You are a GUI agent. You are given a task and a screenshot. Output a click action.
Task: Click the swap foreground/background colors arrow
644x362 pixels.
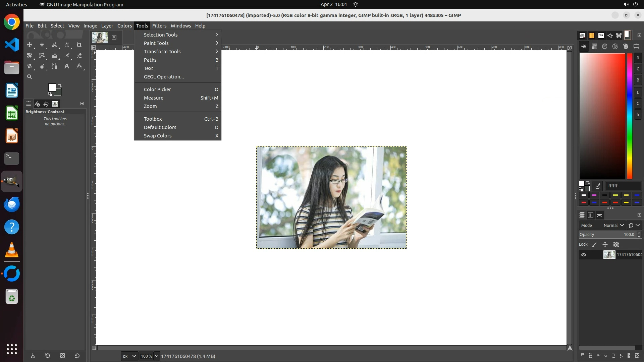[60, 85]
